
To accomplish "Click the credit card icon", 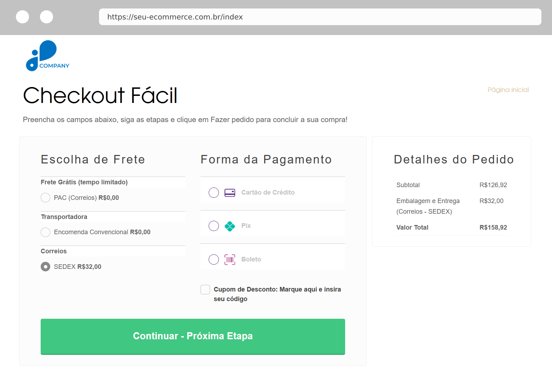I will point(230,193).
